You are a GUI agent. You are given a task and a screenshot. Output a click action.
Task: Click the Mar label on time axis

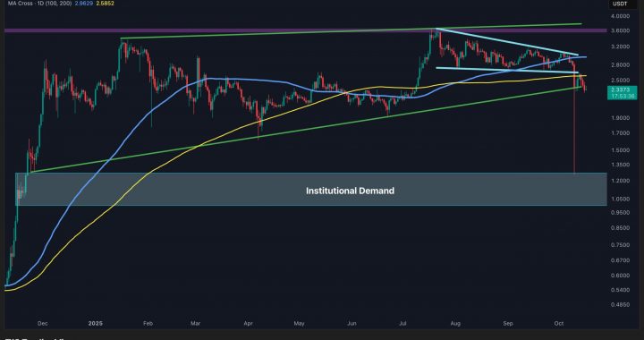[x=196, y=324]
